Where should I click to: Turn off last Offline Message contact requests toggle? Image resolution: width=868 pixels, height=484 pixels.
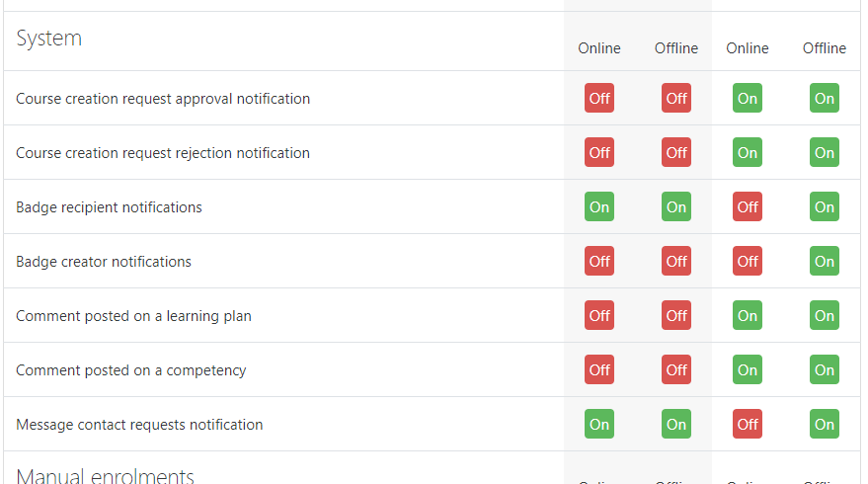[x=825, y=424]
